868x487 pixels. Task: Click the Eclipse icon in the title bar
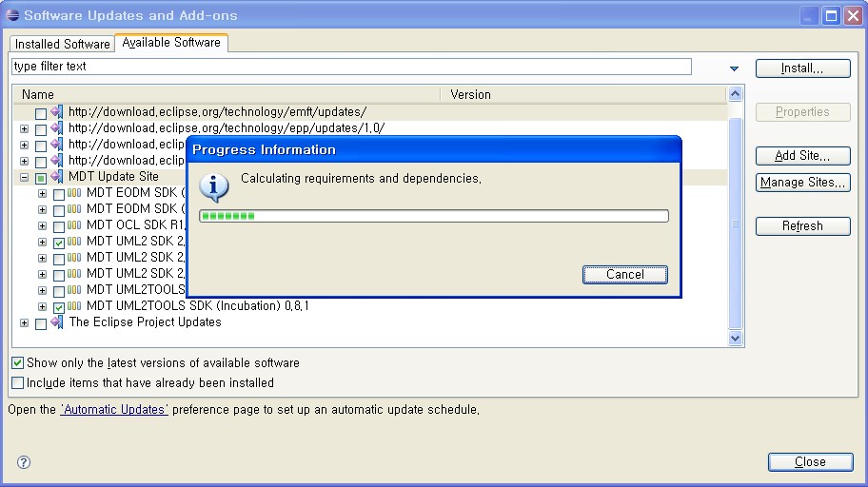[x=12, y=15]
